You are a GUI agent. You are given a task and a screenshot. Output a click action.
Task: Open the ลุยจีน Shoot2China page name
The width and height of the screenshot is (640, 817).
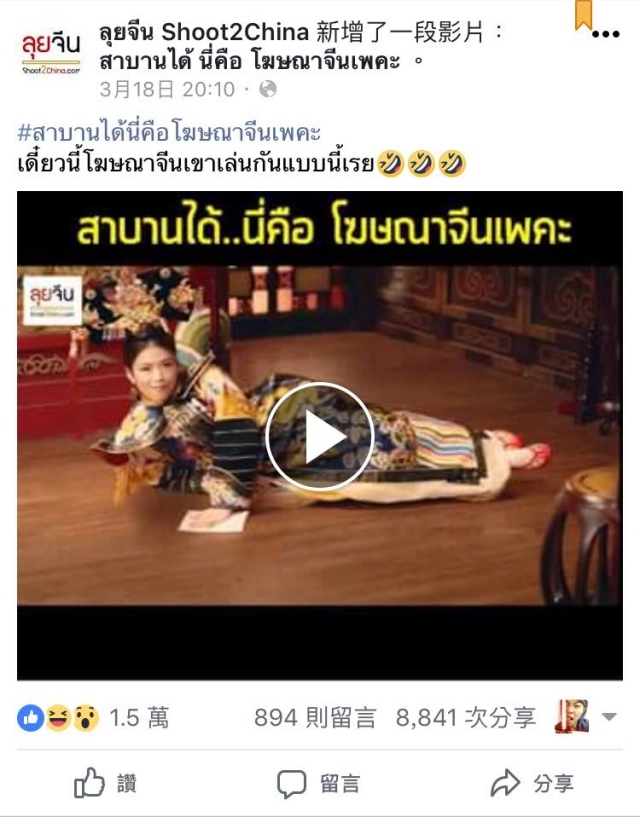tap(204, 33)
